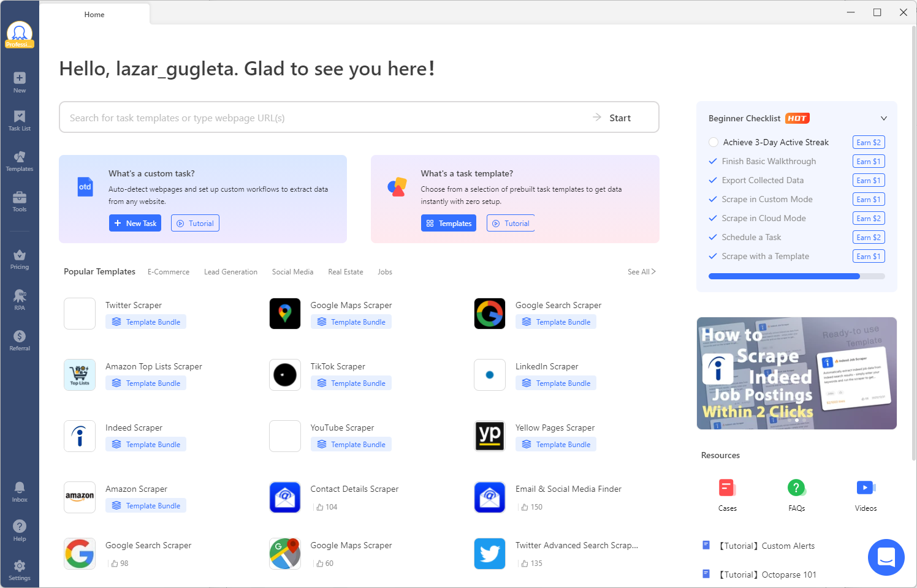Click Schedule a Task checkmark
Screen dimensions: 917x588
(x=713, y=237)
